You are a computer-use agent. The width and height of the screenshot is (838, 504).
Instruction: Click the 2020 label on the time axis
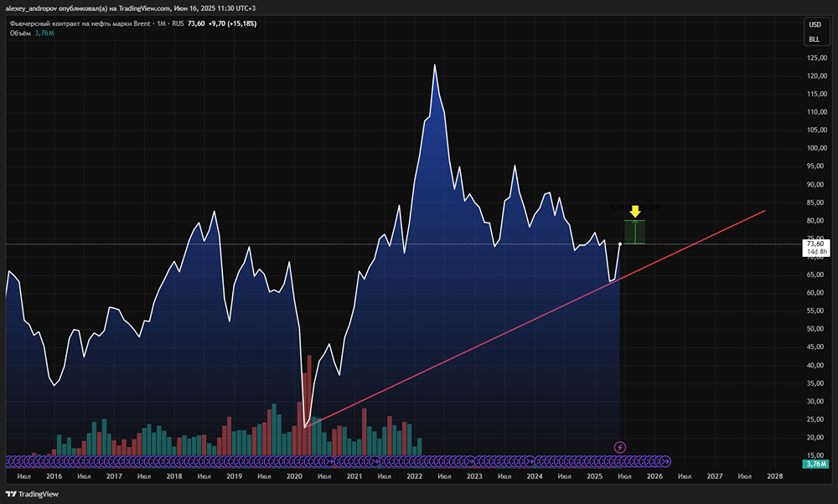point(294,476)
